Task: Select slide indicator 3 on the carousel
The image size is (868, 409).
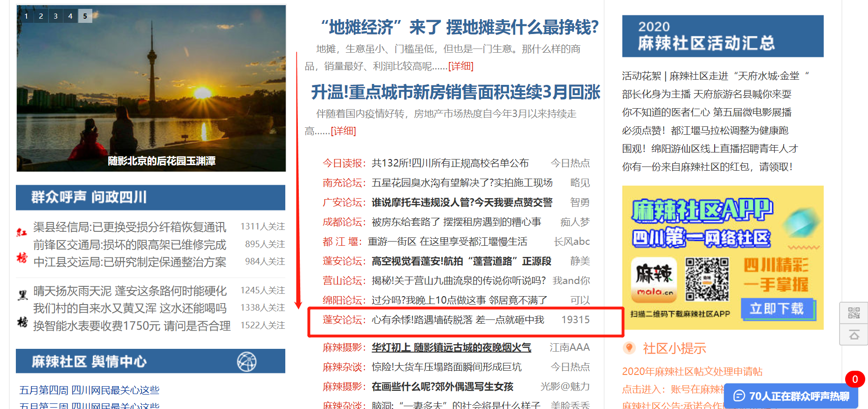Action: [x=55, y=16]
